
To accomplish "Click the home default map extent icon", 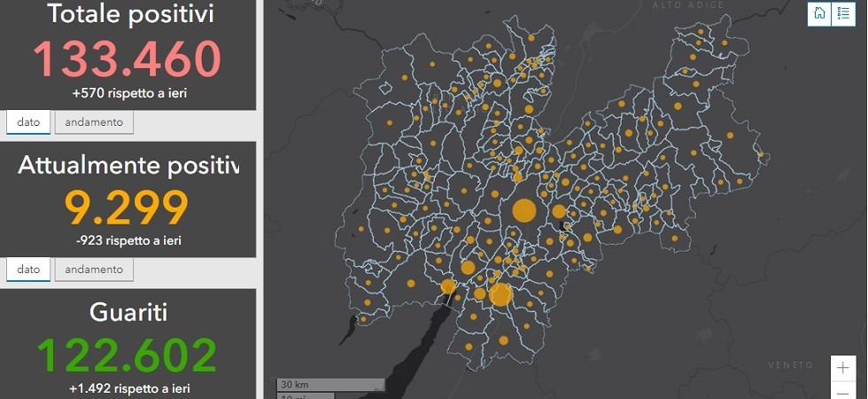I will [819, 13].
